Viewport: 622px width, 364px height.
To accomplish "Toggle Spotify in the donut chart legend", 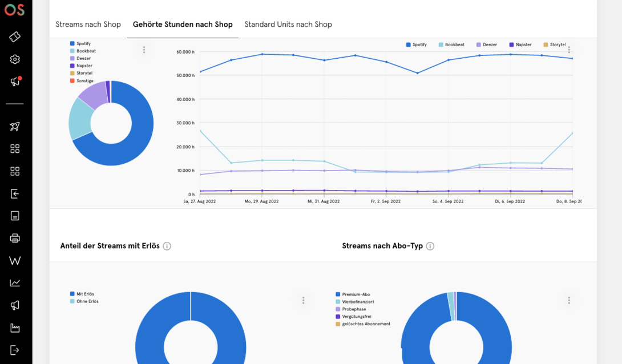I will pos(80,43).
